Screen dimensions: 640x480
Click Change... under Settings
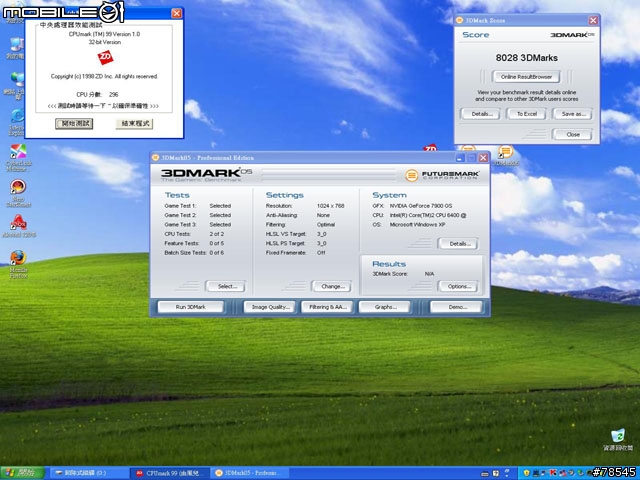coord(331,286)
